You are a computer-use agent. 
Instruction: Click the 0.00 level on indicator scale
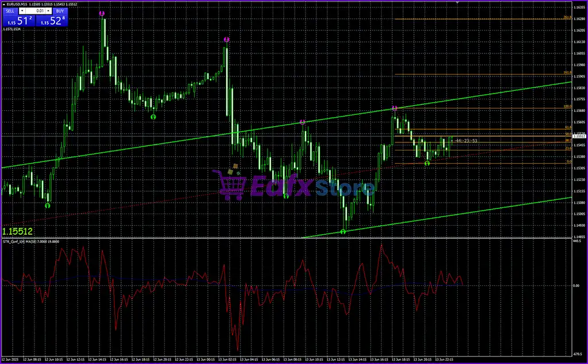577,286
